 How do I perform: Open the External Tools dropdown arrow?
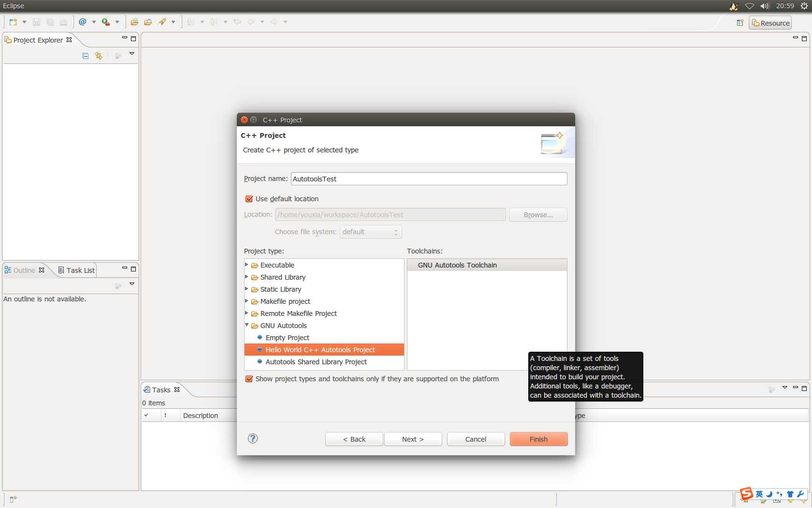tap(117, 22)
